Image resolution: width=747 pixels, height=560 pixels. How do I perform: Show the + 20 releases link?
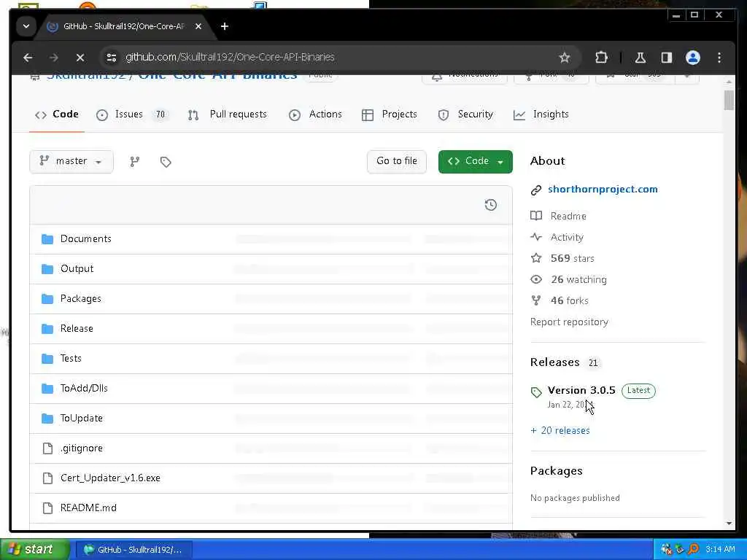[x=560, y=431]
